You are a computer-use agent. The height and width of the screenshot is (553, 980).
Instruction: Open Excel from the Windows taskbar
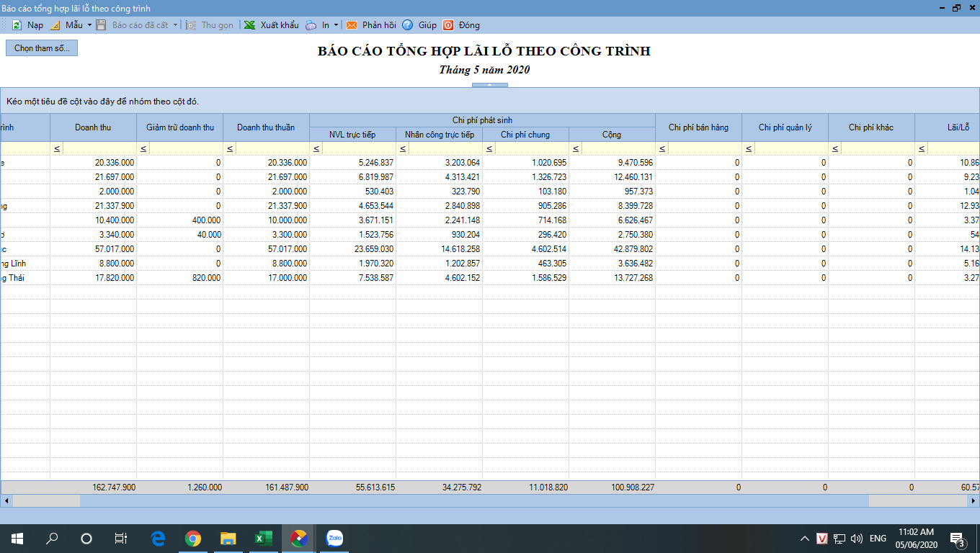coord(263,538)
